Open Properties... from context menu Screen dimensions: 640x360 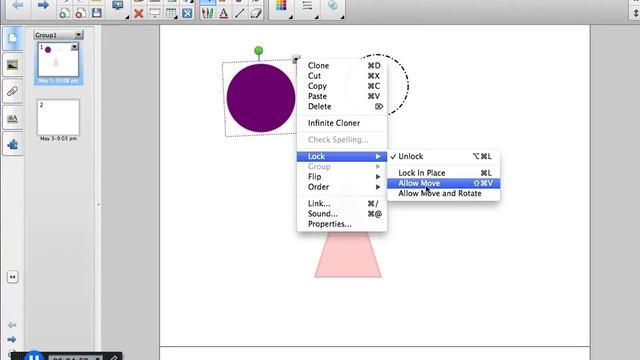tap(342, 224)
